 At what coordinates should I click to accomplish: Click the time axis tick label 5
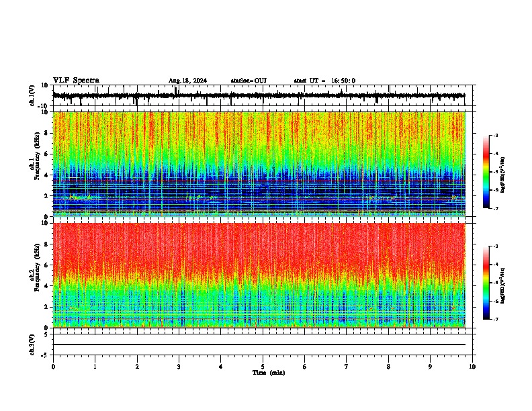[x=263, y=367]
